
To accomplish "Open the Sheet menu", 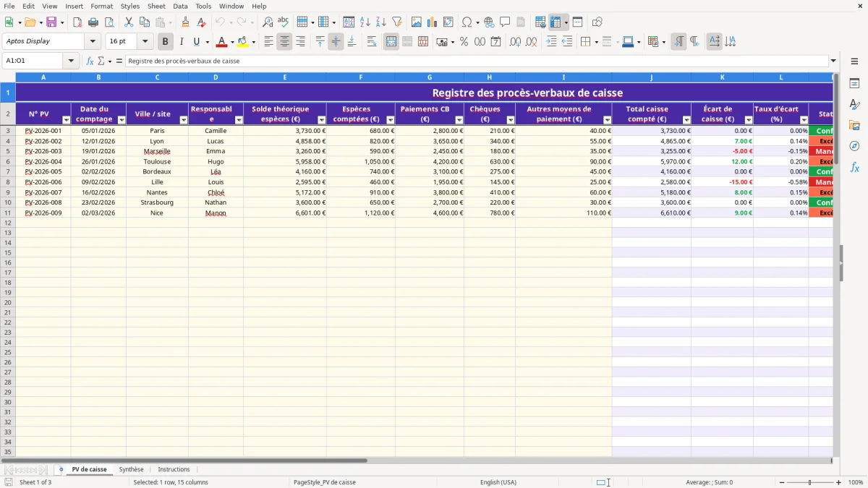I will (x=156, y=6).
